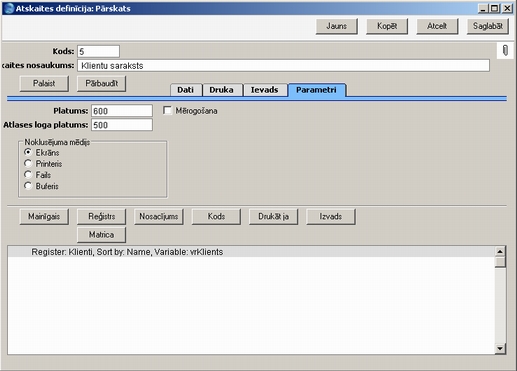Select the Register: Klienti row
Viewport: 517px width, 371px height.
pyautogui.click(x=251, y=252)
